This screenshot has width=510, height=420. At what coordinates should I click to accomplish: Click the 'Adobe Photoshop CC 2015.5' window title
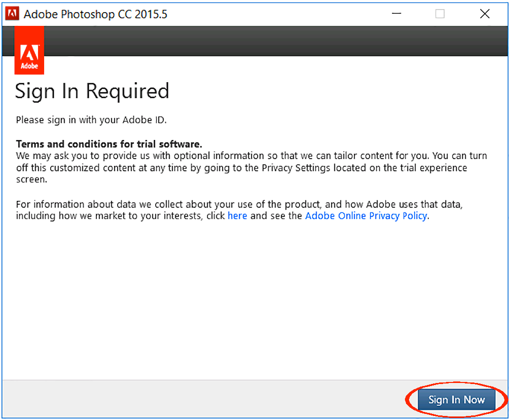(95, 14)
